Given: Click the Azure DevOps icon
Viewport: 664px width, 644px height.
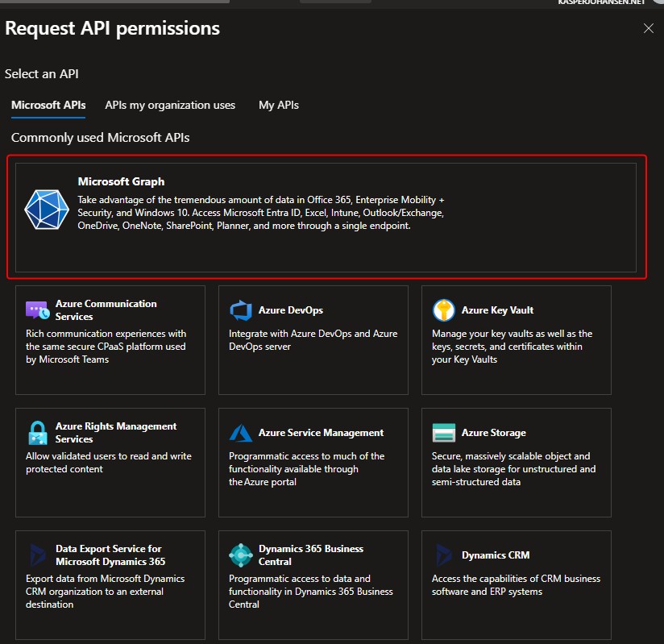Looking at the screenshot, I should click(241, 310).
